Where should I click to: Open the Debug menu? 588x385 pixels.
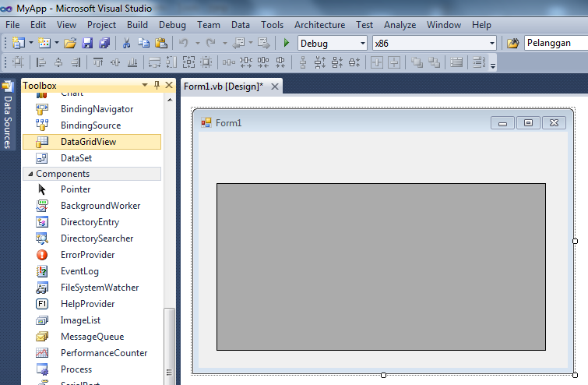point(172,25)
